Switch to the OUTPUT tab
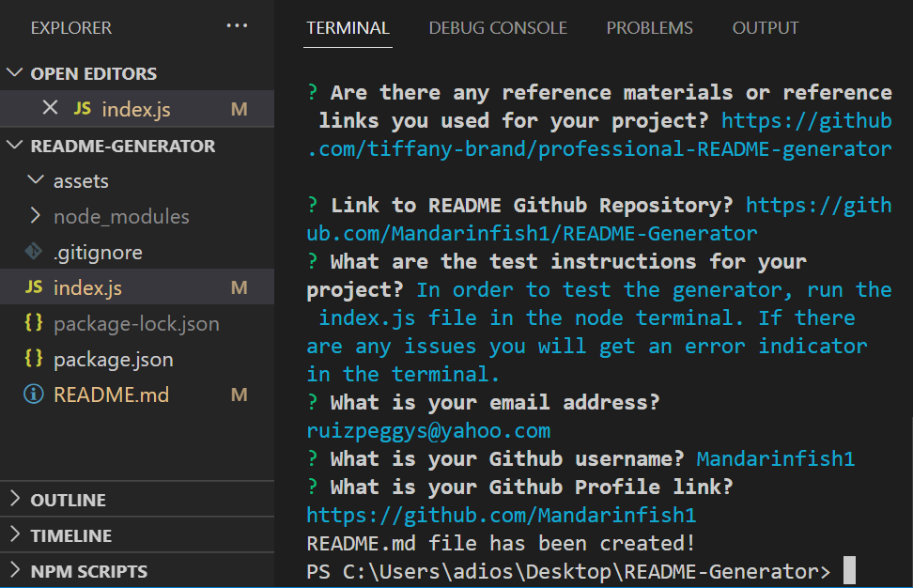 765,27
